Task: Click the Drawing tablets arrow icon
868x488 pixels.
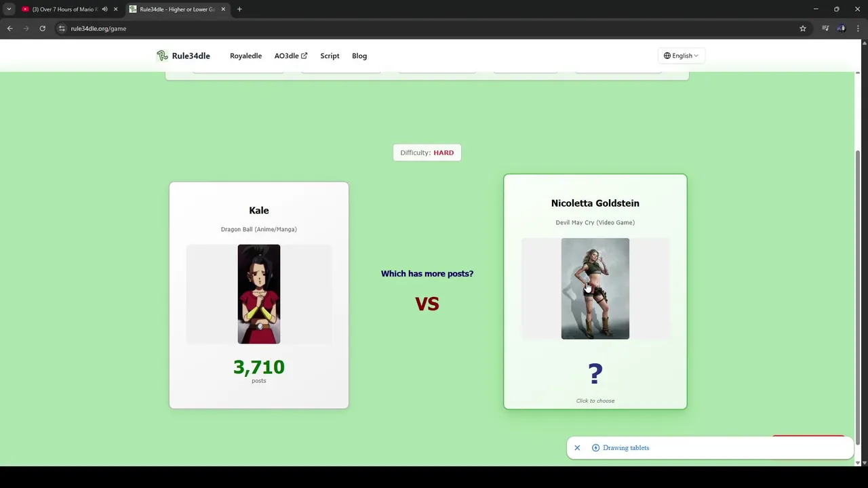Action: pos(595,448)
